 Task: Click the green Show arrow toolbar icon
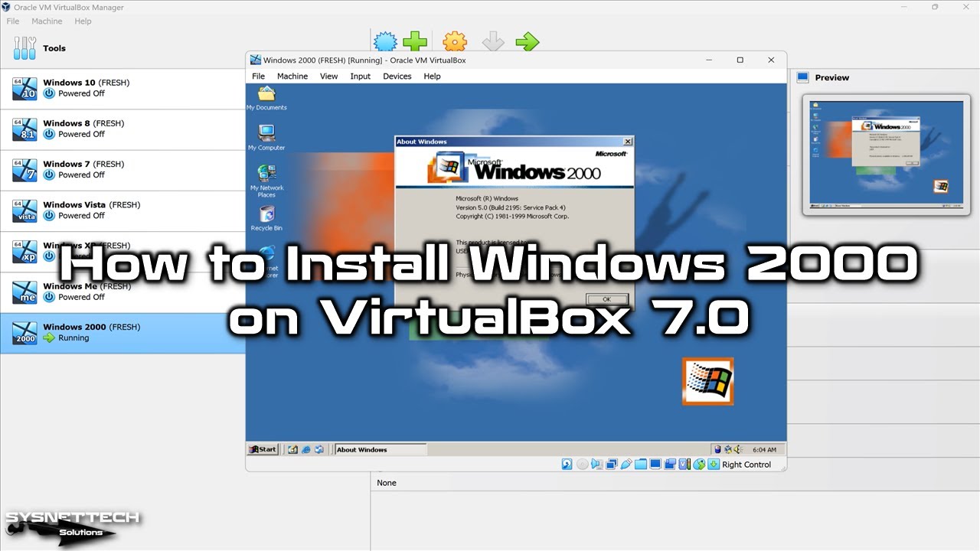pyautogui.click(x=527, y=41)
